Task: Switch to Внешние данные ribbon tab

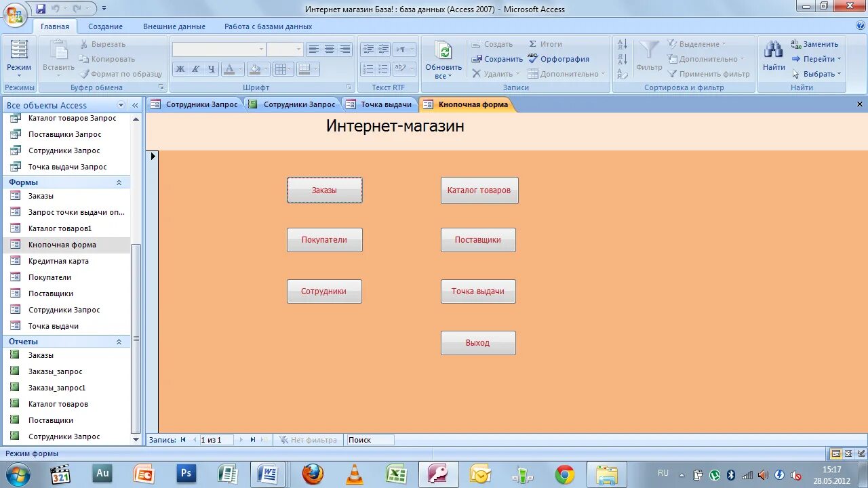Action: coord(174,26)
